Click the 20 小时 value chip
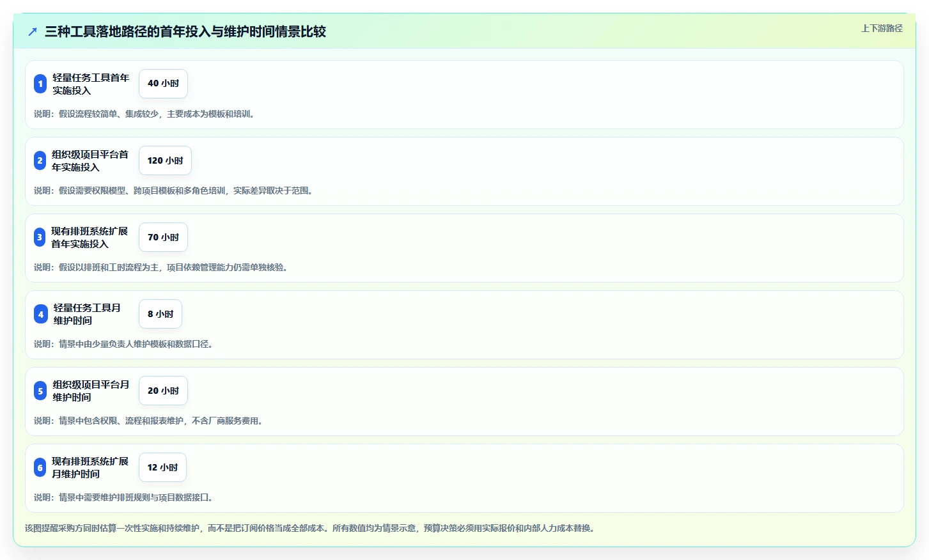Image resolution: width=929 pixels, height=560 pixels. tap(163, 391)
